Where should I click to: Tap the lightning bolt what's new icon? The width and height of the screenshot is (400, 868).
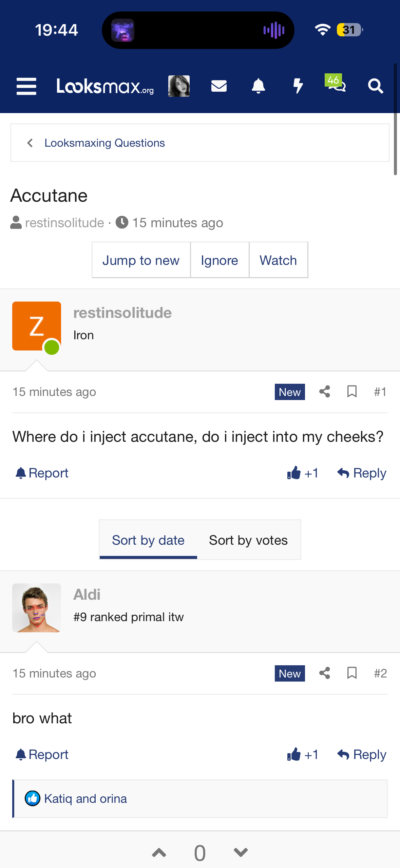(298, 86)
